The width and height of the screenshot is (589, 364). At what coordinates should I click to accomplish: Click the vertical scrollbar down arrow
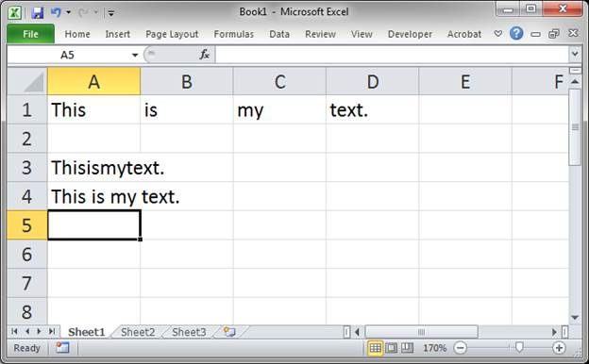575,318
